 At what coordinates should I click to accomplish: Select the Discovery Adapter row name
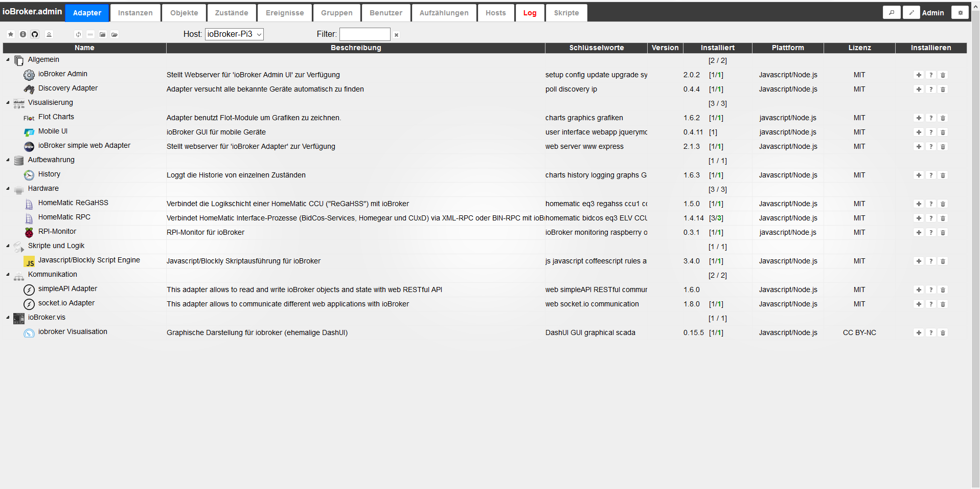pyautogui.click(x=68, y=88)
